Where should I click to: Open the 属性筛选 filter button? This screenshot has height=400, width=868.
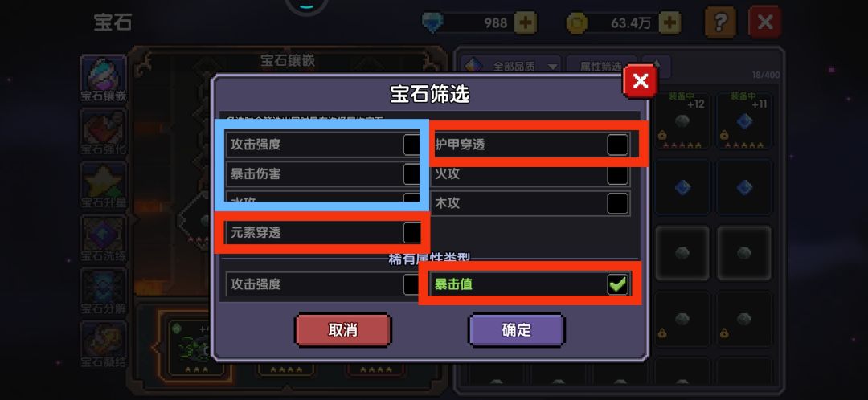[600, 67]
